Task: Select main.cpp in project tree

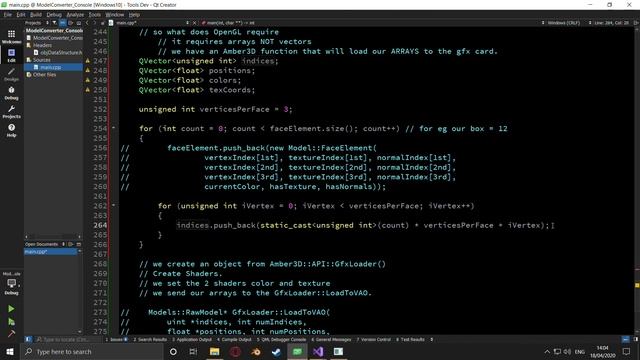Action: (x=50, y=67)
